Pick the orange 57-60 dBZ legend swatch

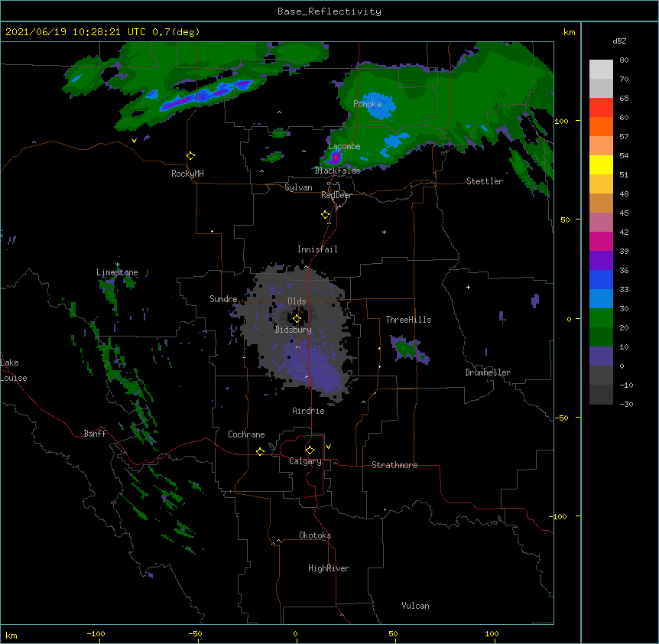click(x=601, y=126)
